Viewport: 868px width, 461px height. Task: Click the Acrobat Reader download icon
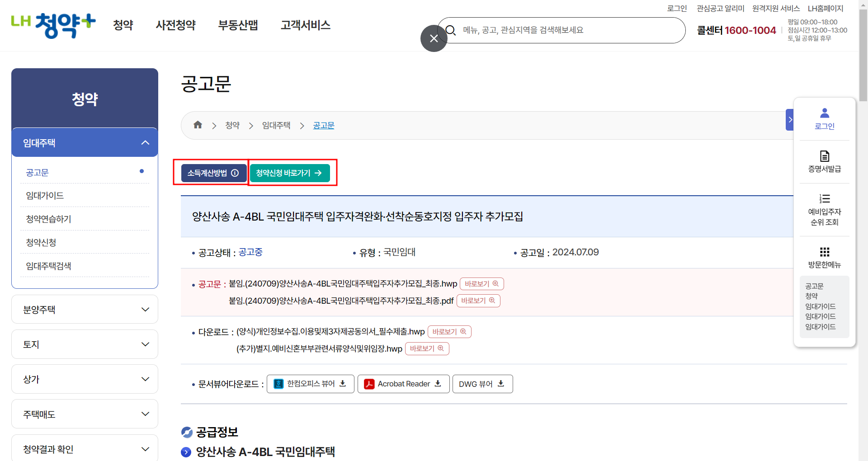pyautogui.click(x=437, y=383)
